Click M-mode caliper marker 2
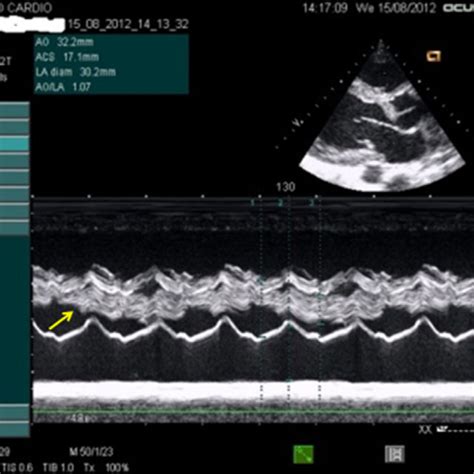This screenshot has width=474, height=474. (280, 203)
